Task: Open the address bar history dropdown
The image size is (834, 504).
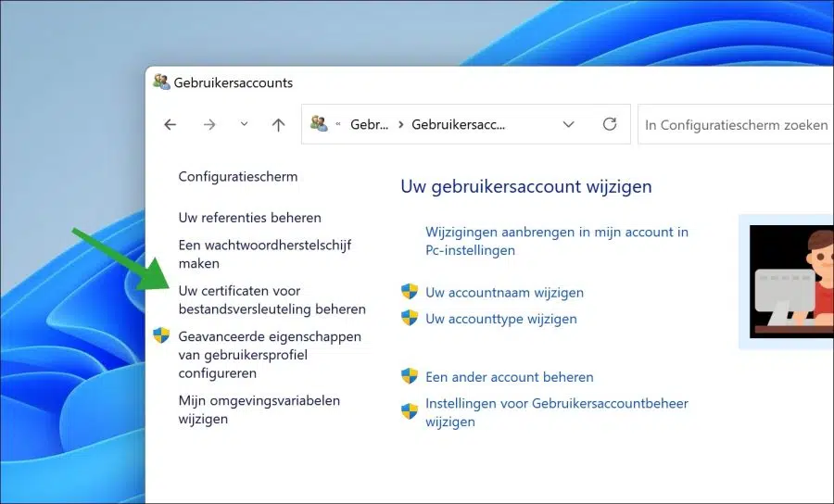Action: click(569, 124)
